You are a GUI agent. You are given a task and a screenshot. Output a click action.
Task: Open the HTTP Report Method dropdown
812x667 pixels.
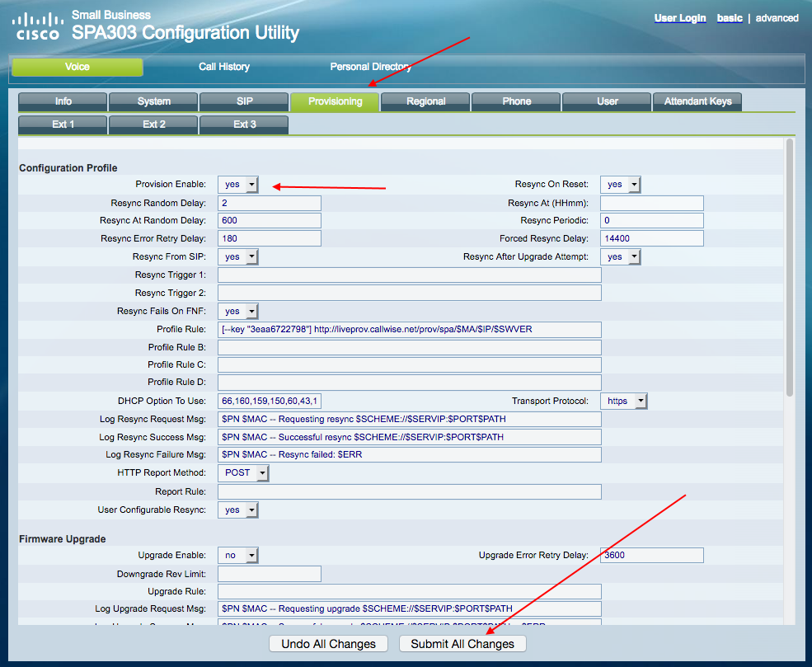243,472
